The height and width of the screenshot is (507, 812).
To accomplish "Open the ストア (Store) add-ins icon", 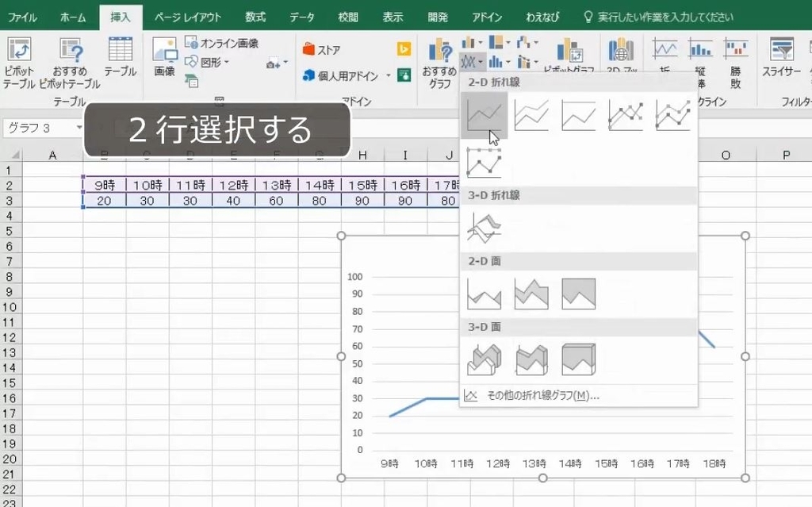I will 327,48.
